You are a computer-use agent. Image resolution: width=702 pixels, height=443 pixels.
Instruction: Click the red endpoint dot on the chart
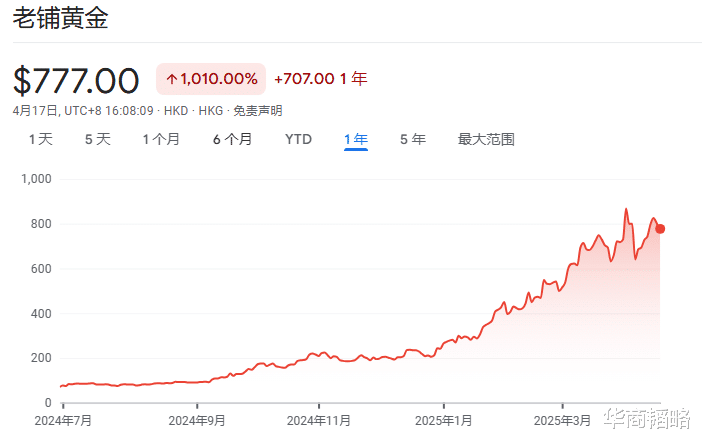pos(660,229)
